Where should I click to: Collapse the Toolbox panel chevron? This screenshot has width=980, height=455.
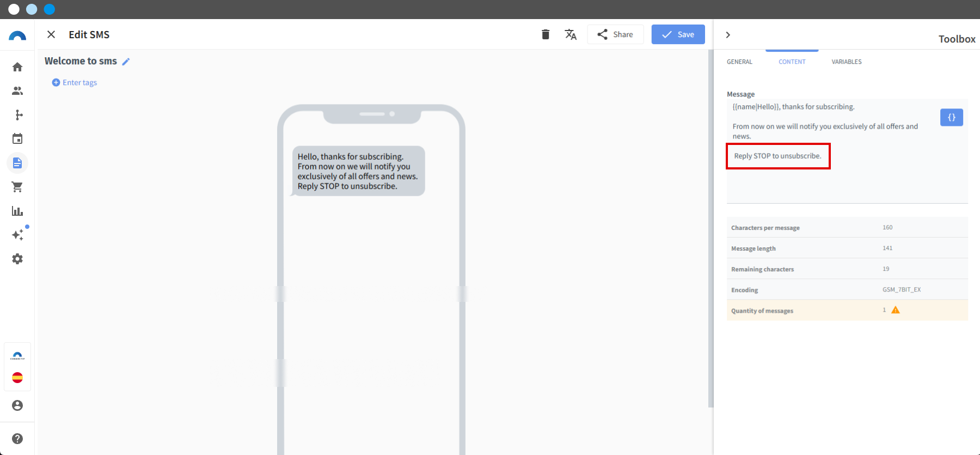[728, 35]
